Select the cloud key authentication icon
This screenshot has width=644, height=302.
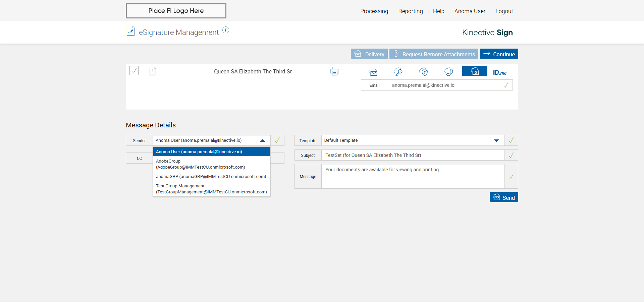(398, 72)
